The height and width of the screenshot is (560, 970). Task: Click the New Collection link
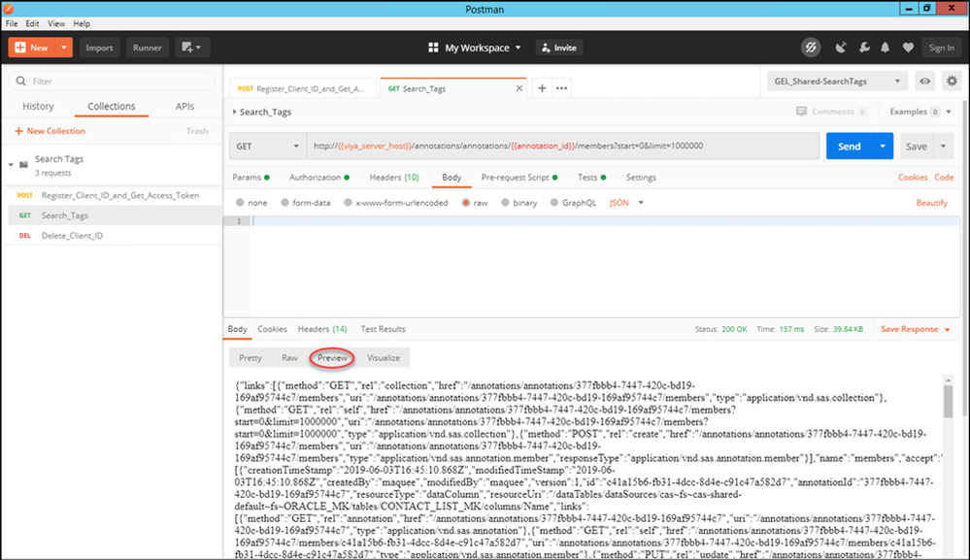tap(50, 131)
